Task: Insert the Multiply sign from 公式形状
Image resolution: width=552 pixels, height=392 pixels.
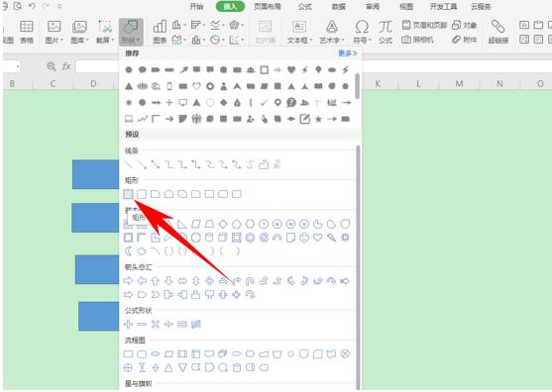Action: (156, 324)
